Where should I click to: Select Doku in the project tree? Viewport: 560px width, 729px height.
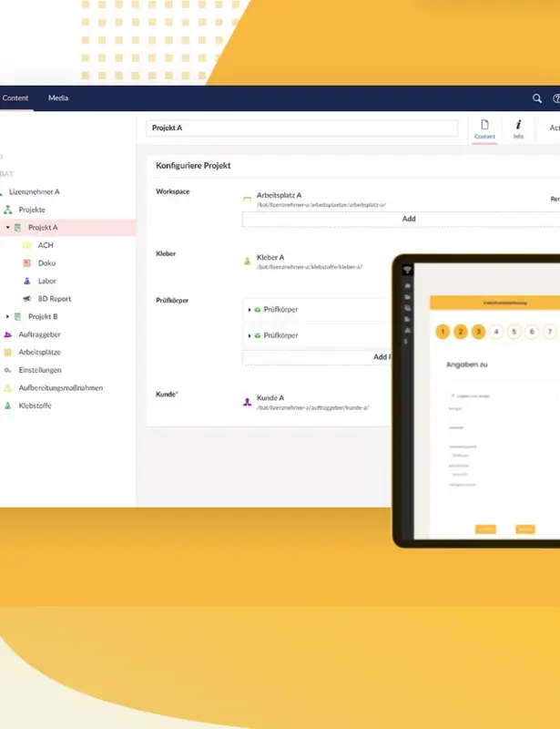click(x=46, y=263)
